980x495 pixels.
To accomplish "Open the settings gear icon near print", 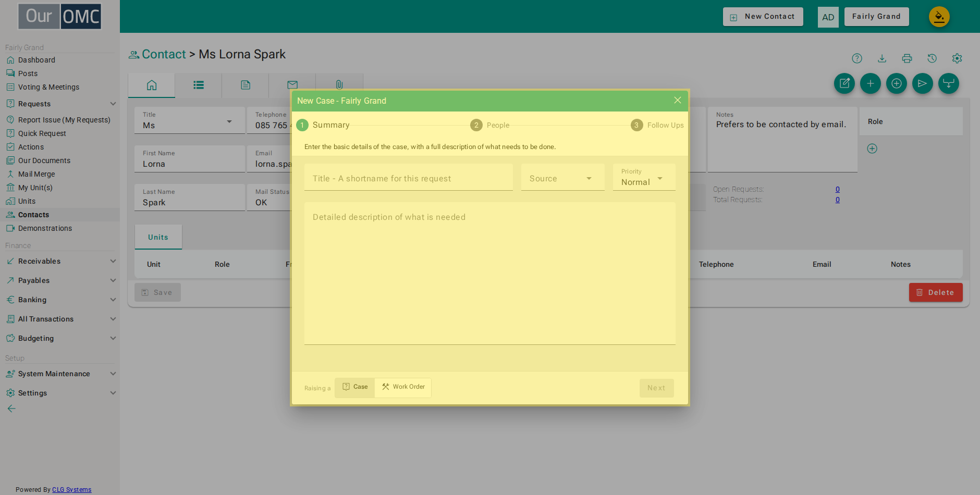I will (957, 58).
